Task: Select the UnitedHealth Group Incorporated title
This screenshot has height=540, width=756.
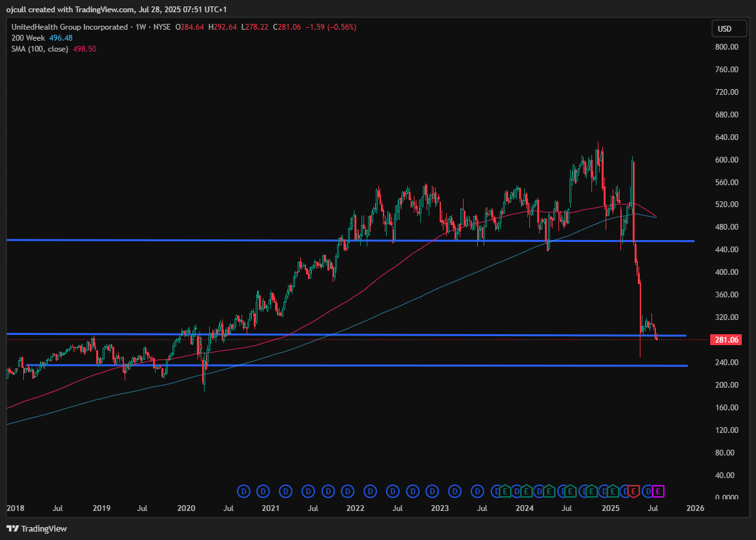Action: coord(70,27)
